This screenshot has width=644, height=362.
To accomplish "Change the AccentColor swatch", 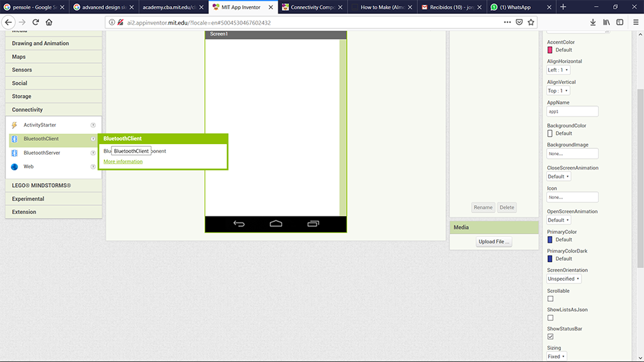I will pyautogui.click(x=550, y=50).
